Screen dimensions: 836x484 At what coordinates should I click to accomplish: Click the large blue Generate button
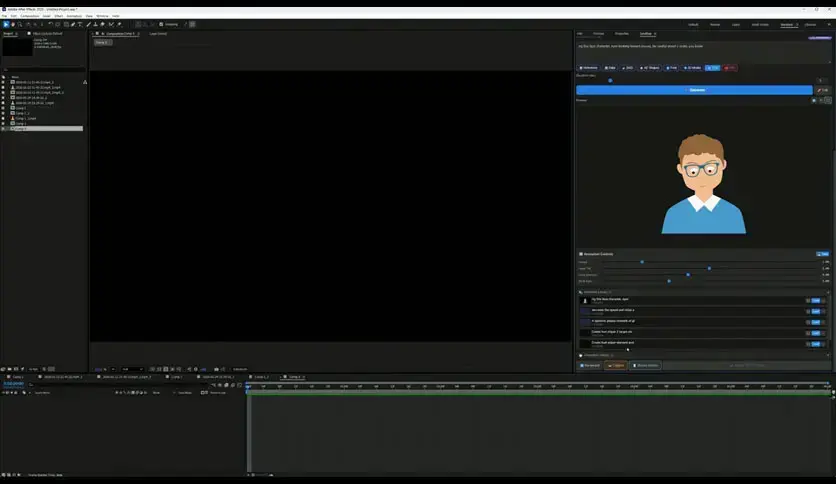tap(694, 90)
